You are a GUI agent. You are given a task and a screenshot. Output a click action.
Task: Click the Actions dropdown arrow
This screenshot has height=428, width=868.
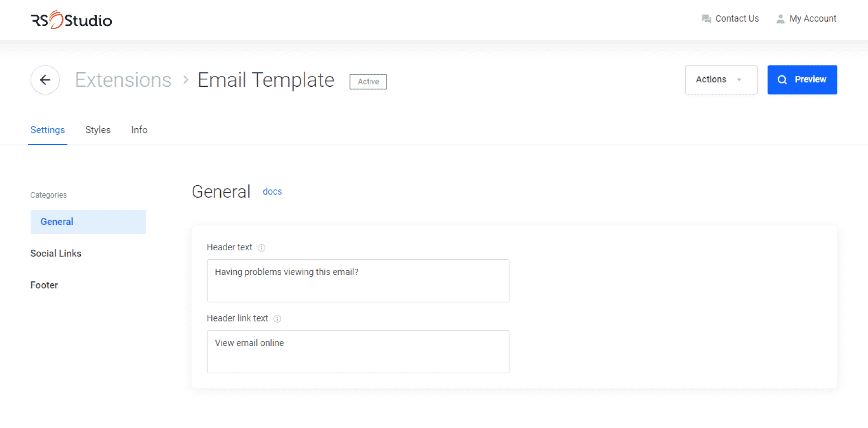pyautogui.click(x=739, y=80)
